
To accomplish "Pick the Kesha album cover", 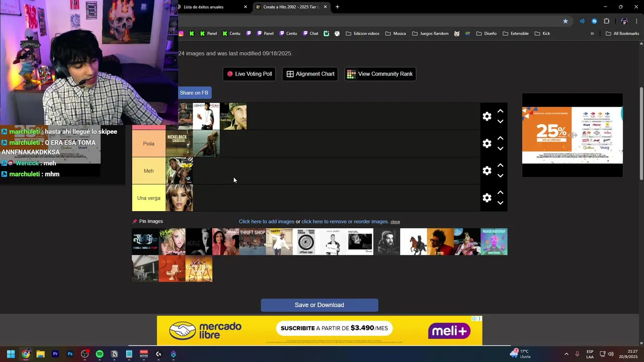I will tap(172, 242).
